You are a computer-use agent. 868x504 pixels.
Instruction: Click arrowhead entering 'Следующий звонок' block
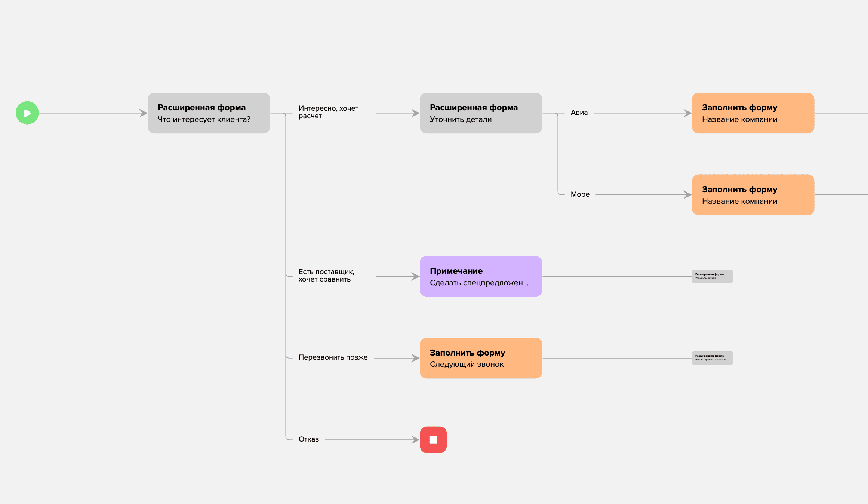tap(415, 358)
